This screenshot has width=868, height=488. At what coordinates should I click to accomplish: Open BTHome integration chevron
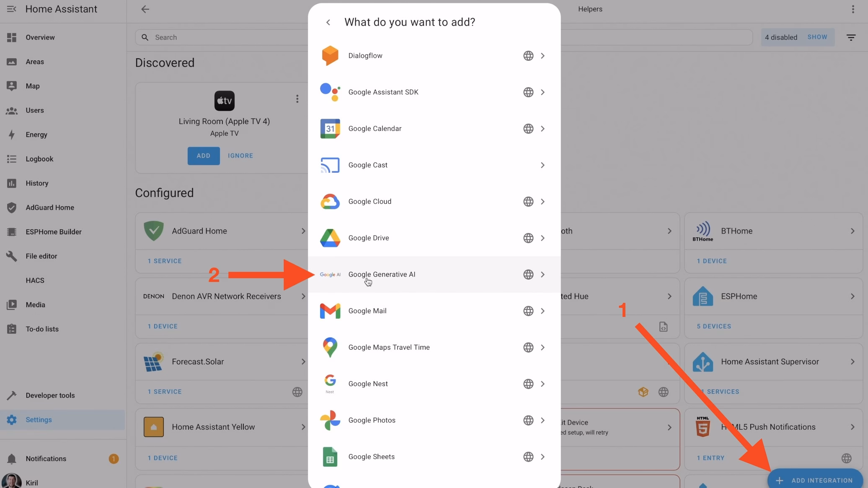click(x=852, y=231)
